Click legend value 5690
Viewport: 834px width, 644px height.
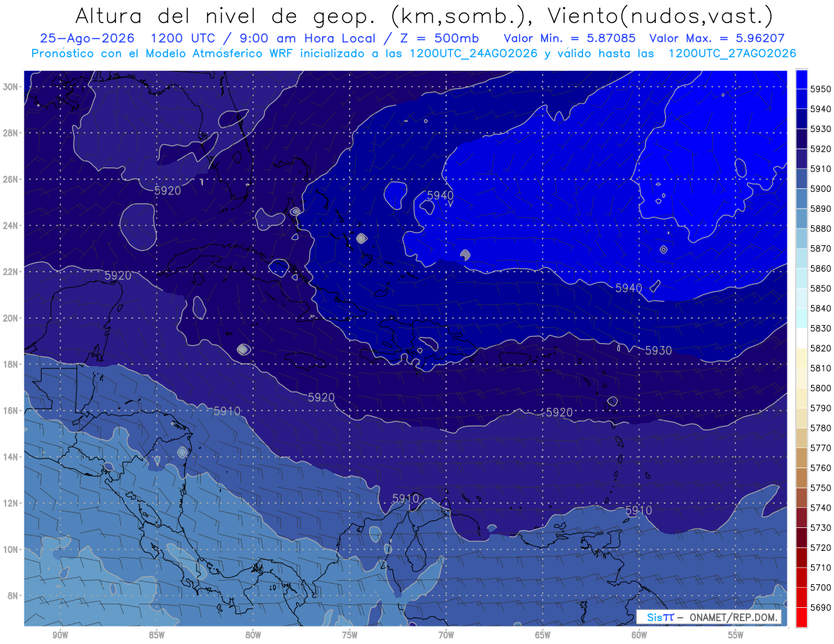(821, 607)
